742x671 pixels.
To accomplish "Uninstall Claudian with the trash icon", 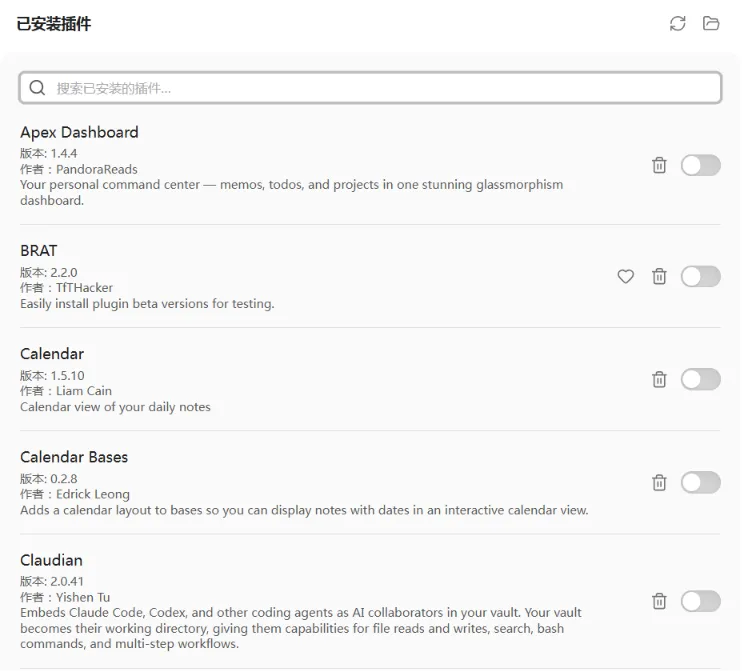I will [x=659, y=601].
